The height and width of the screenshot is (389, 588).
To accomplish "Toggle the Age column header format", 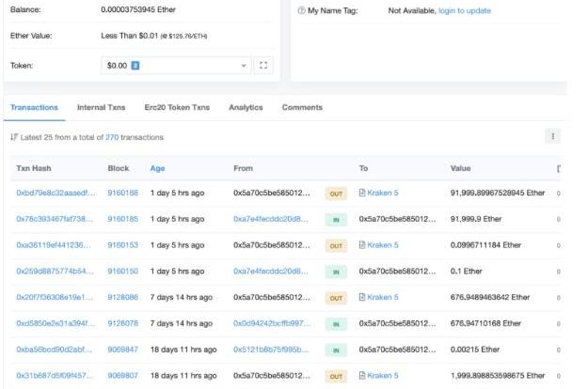I will [x=157, y=168].
